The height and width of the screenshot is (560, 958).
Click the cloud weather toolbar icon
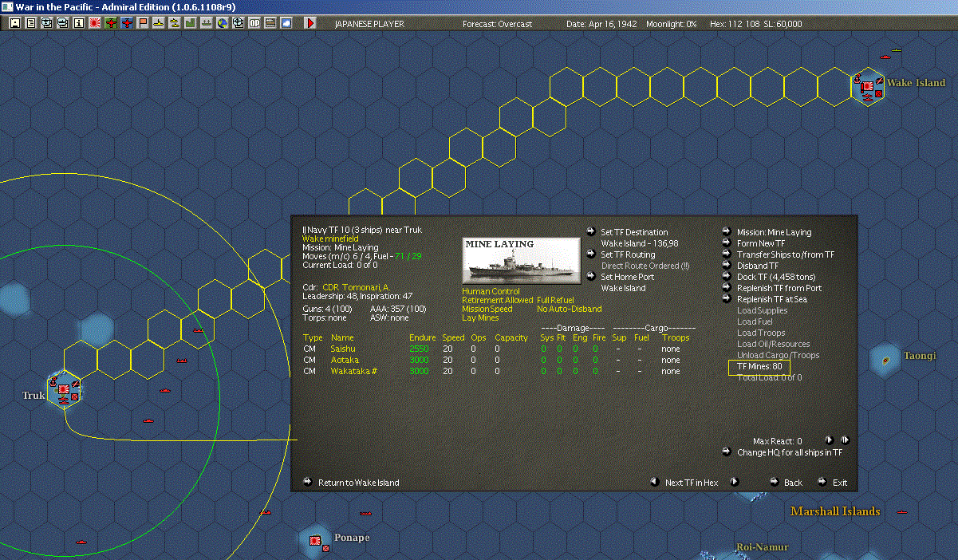286,23
